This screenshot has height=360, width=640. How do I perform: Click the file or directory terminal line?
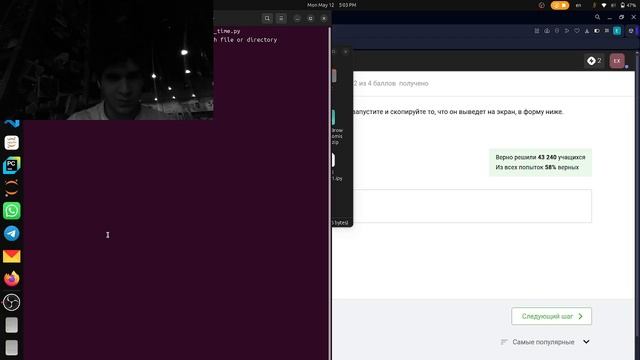click(245, 40)
